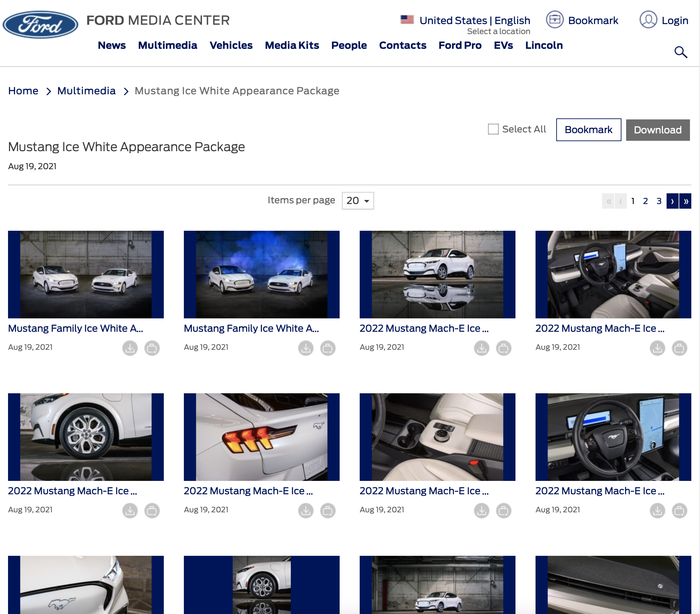Viewport: 700px width, 614px height.
Task: Download first Mustang Family image
Action: 130,348
